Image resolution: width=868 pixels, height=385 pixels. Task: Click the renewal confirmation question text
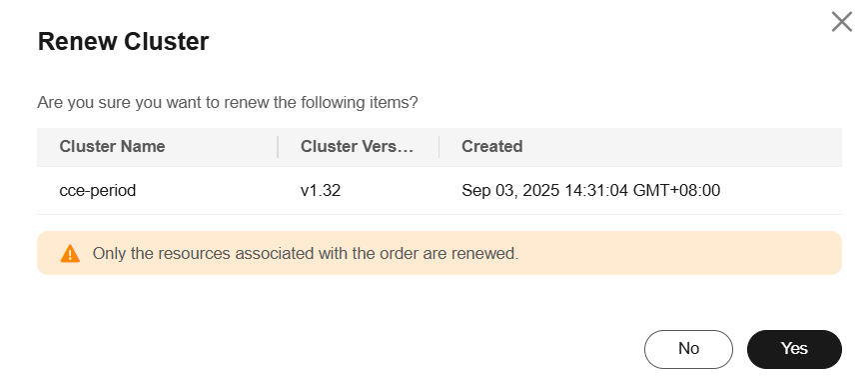228,102
